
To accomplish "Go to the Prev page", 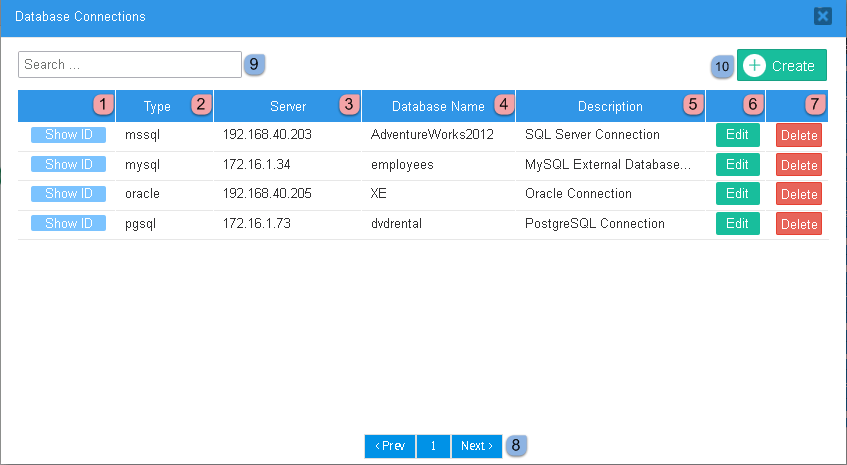I will click(x=389, y=446).
